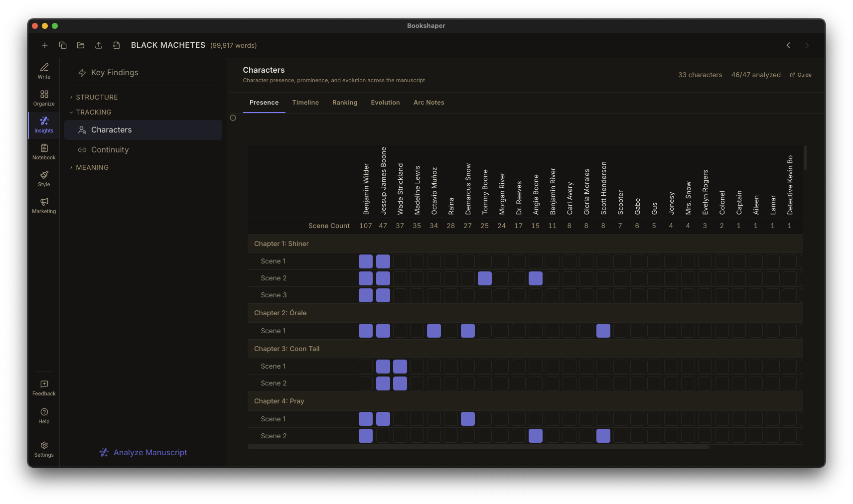
Task: Click the open folder icon in toolbar
Action: [81, 45]
